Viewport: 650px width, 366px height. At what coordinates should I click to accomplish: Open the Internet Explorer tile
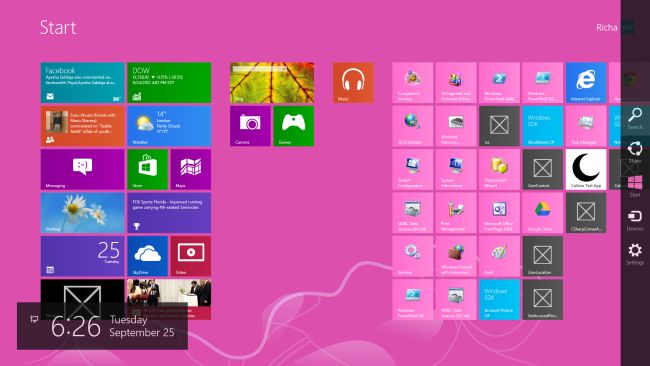pos(586,82)
